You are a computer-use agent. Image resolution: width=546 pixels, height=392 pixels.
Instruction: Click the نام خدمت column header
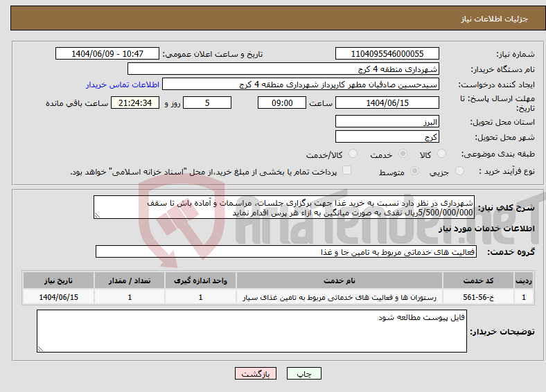coord(339,280)
